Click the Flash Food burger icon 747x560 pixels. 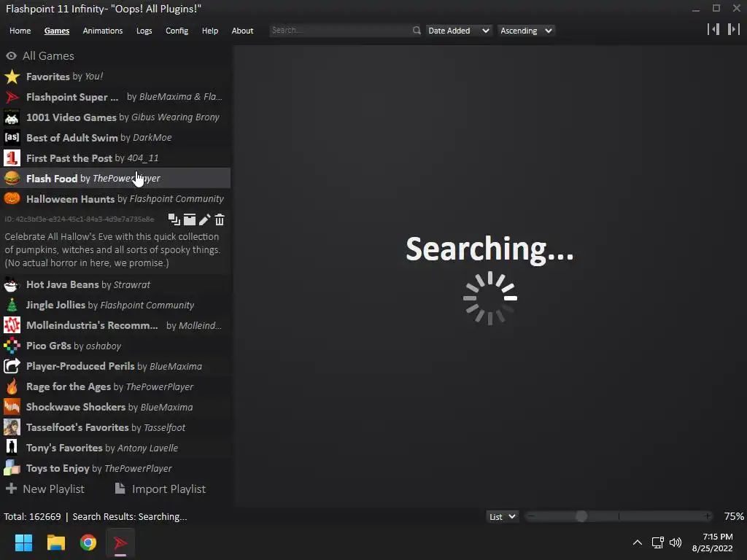point(12,179)
